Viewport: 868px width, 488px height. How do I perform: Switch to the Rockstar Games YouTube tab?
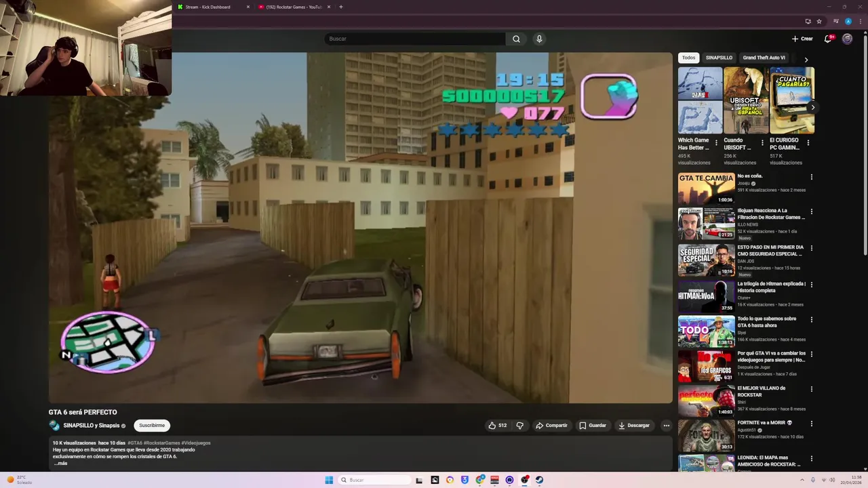(294, 7)
